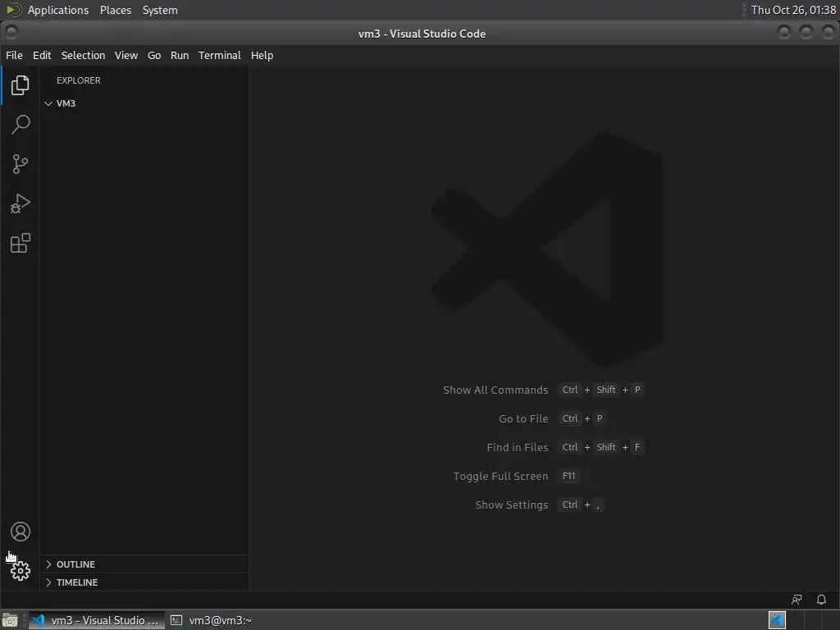Click the clock showing Thu Oct 26
This screenshot has width=840, height=630.
[793, 10]
